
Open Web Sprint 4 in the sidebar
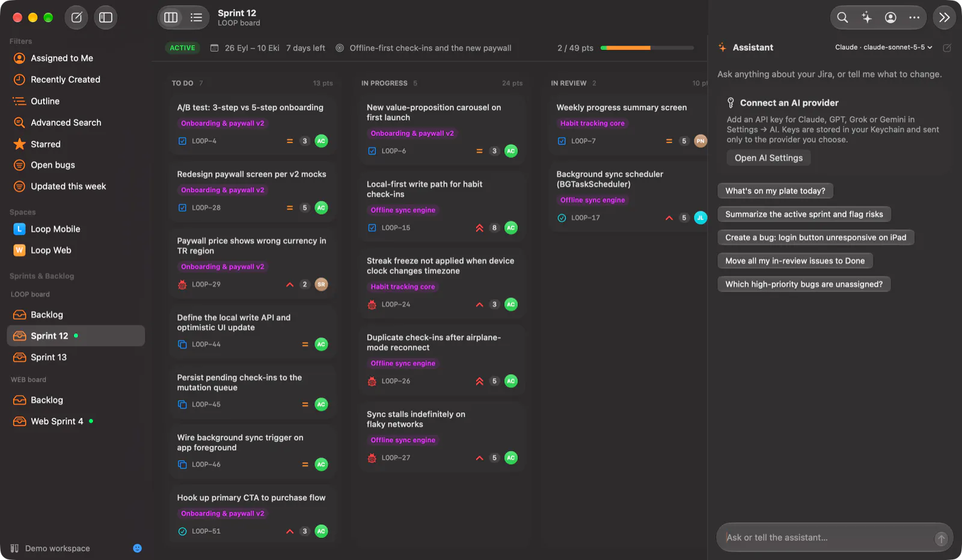click(x=76, y=421)
